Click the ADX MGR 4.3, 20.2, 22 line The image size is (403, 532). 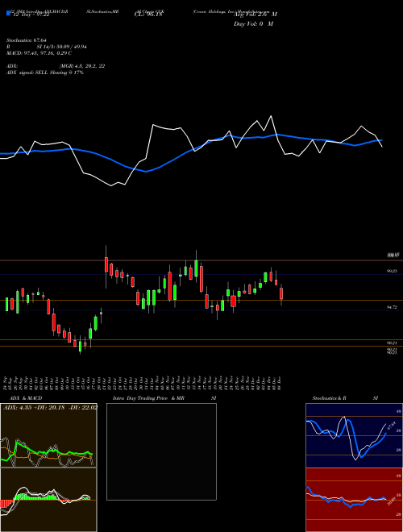(56, 66)
